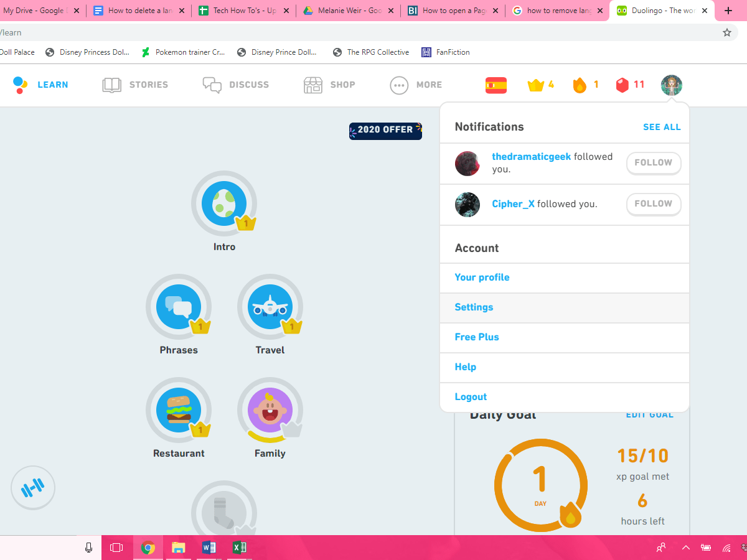Click the People icon in taskbar
Viewport: 747px width, 560px height.
tap(661, 548)
